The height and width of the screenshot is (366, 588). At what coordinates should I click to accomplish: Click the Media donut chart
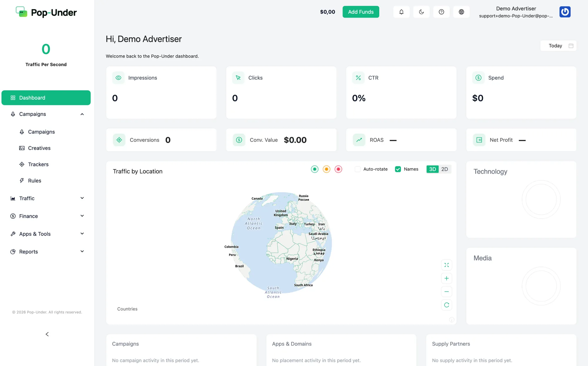pyautogui.click(x=541, y=286)
